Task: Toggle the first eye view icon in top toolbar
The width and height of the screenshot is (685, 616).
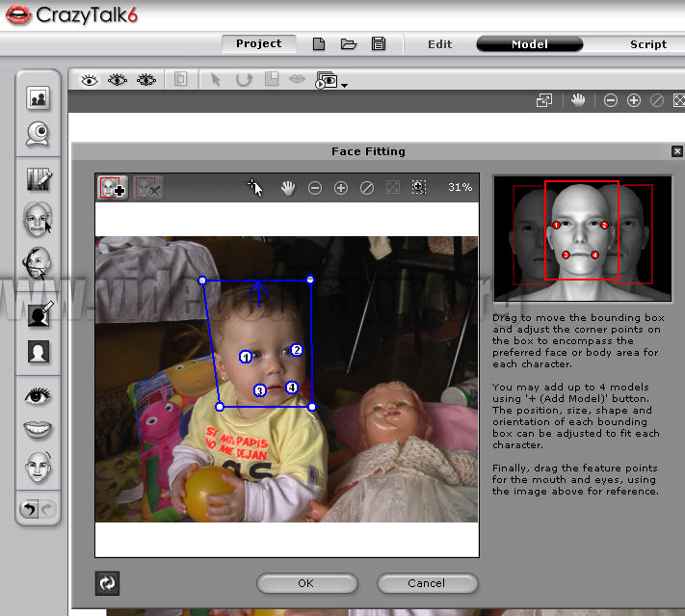Action: 90,80
